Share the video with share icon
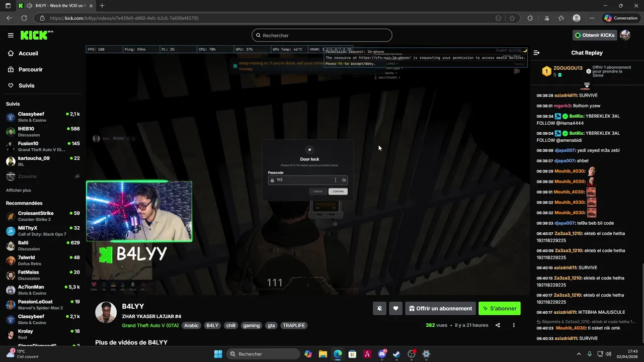The image size is (644, 362). point(498,325)
